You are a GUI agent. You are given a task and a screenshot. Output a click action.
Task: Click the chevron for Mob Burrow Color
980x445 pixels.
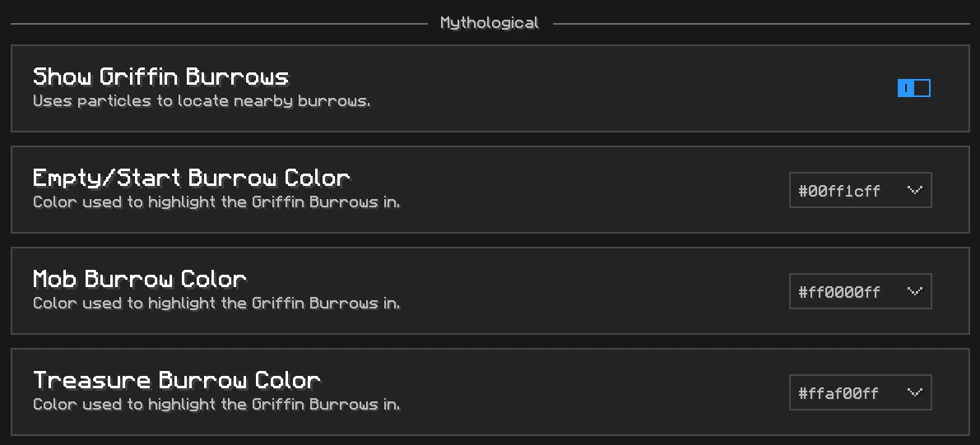(x=914, y=291)
